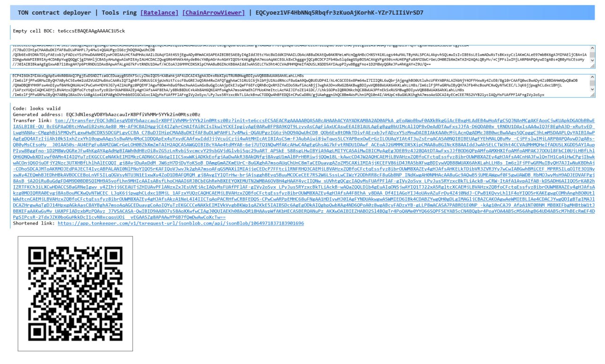605x364 pixels.
Task: Click scroll-up arrow of second textarea
Action: 592,77
